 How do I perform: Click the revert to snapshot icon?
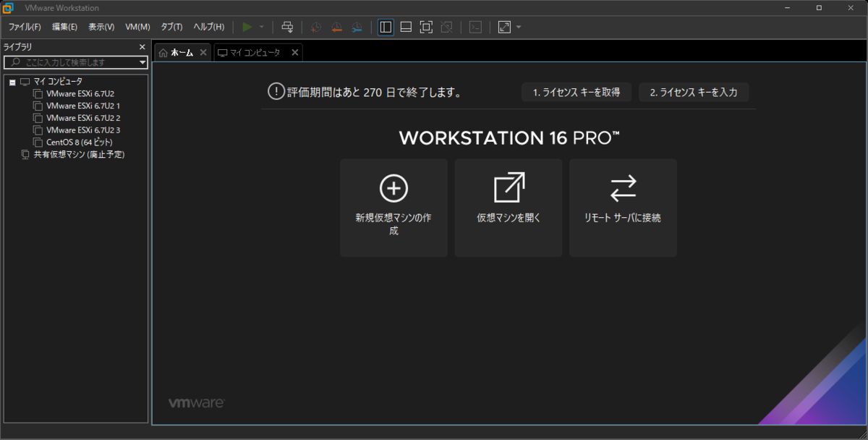tap(336, 27)
